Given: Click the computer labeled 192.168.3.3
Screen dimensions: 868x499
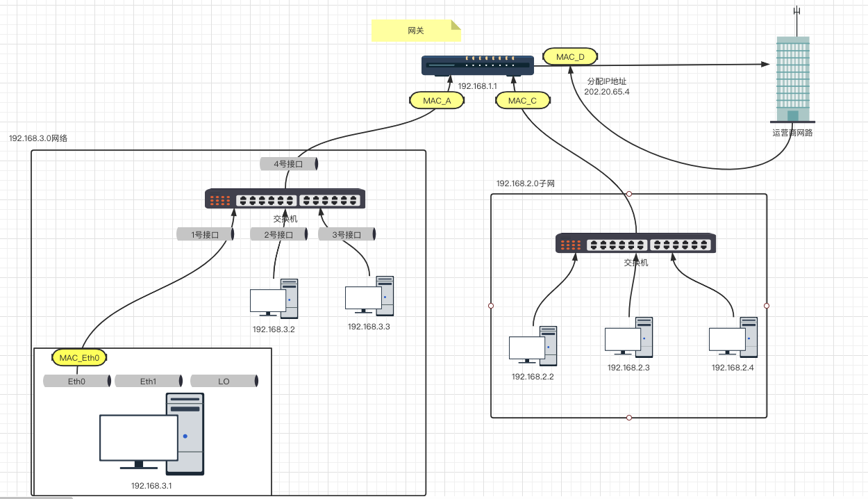Looking at the screenshot, I should [x=369, y=297].
